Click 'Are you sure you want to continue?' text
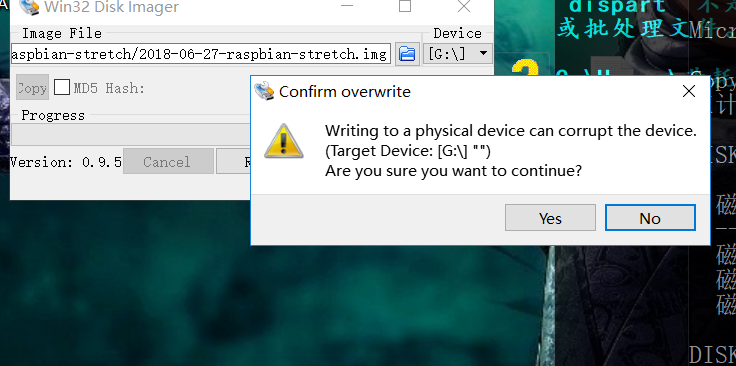The width and height of the screenshot is (736, 366). (453, 171)
